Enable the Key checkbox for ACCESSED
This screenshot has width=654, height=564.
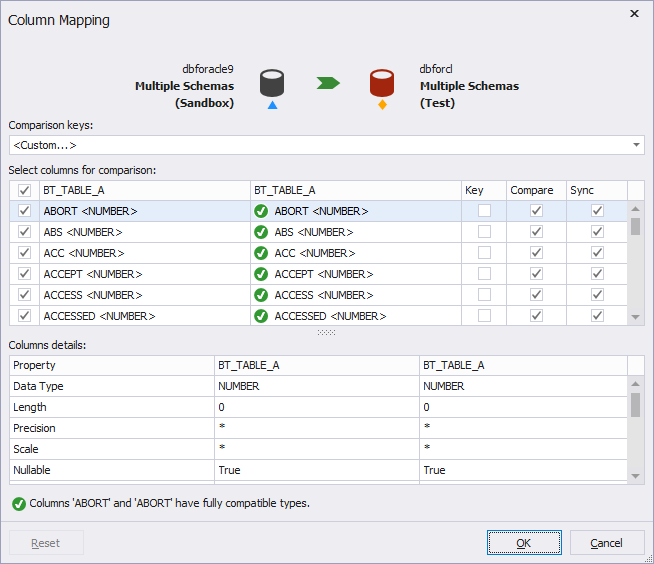(484, 315)
